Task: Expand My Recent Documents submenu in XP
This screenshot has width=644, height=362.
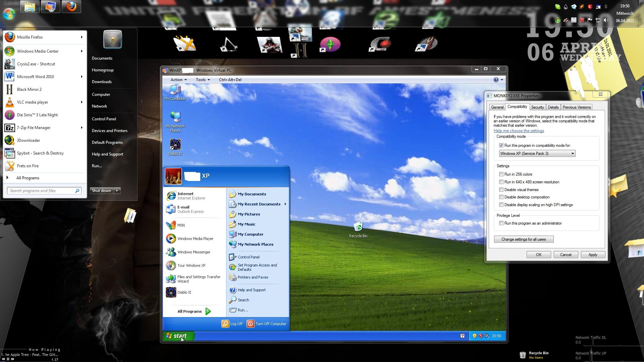Action: click(285, 204)
